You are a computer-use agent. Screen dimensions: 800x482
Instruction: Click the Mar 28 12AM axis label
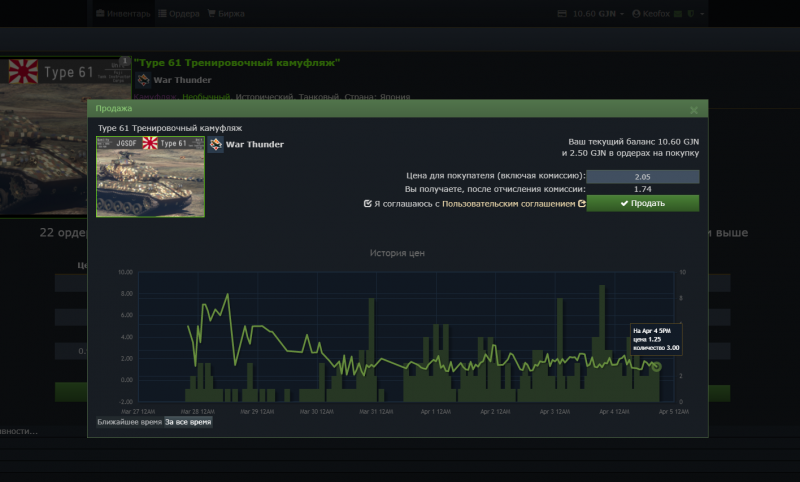(197, 412)
